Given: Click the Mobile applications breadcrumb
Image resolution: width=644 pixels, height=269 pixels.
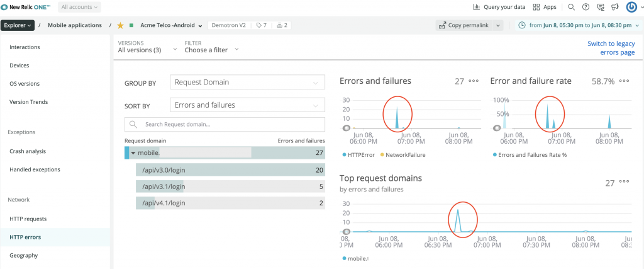Looking at the screenshot, I should click(x=75, y=25).
